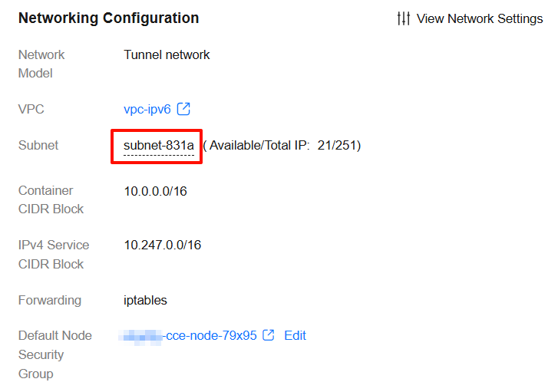Click the external-link icon beside cce-node-79x95
The image size is (558, 392).
click(269, 335)
